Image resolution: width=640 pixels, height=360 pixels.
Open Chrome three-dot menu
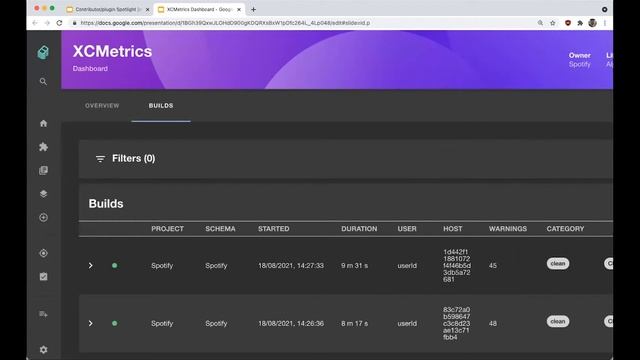pos(605,23)
